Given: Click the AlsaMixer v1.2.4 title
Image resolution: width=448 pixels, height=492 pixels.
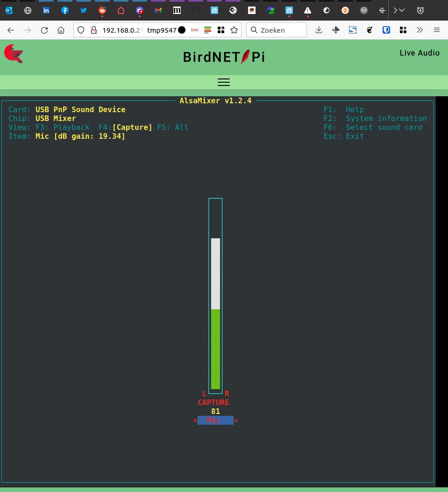Looking at the screenshot, I should pos(215,101).
